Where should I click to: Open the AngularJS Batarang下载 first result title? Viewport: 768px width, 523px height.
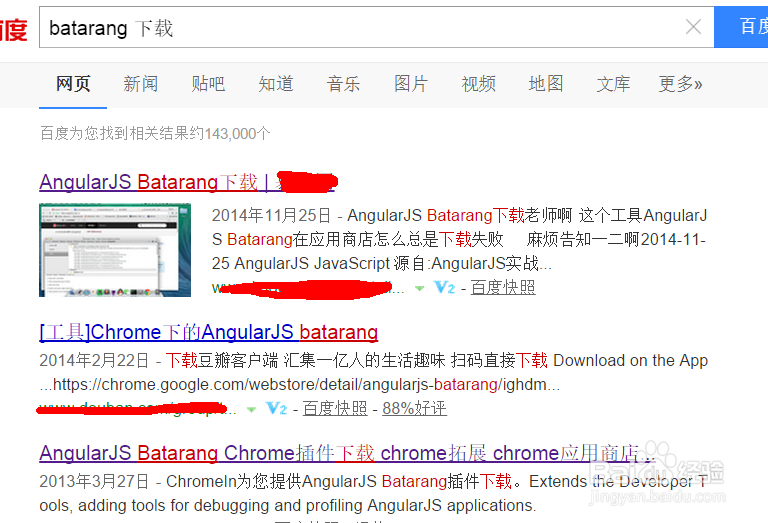pos(187,182)
